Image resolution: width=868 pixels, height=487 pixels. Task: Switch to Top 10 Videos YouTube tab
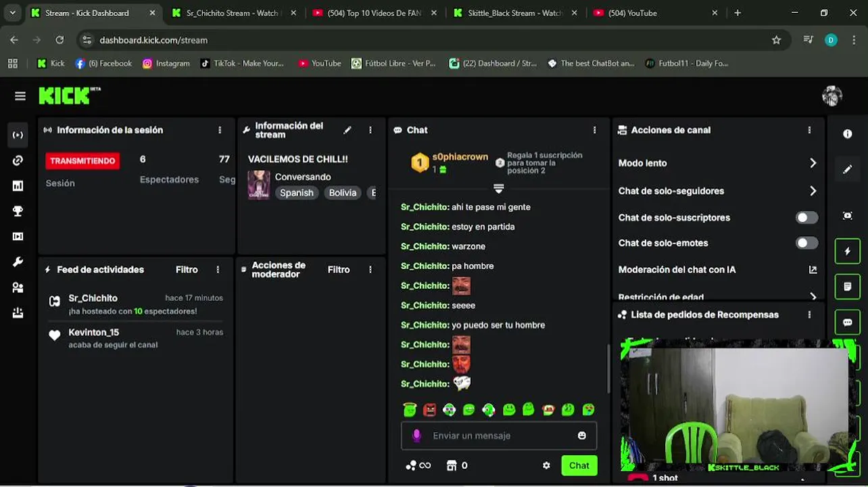[375, 13]
